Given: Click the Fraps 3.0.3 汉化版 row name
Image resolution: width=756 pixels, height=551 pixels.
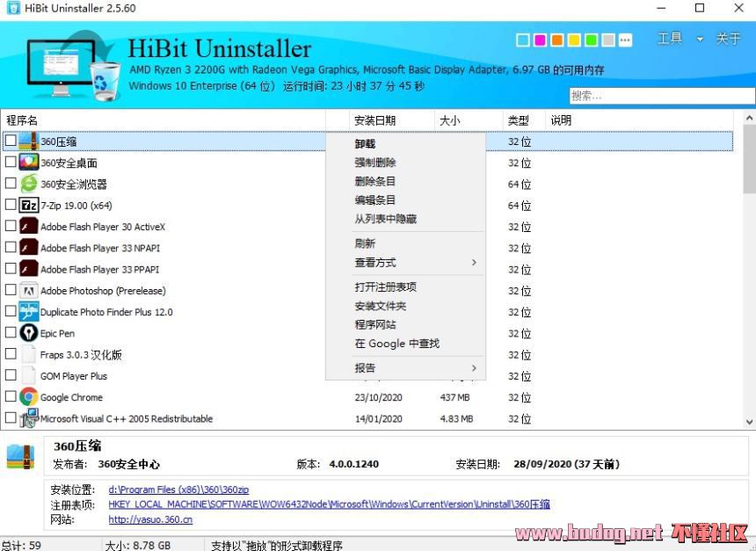Looking at the screenshot, I should (81, 355).
